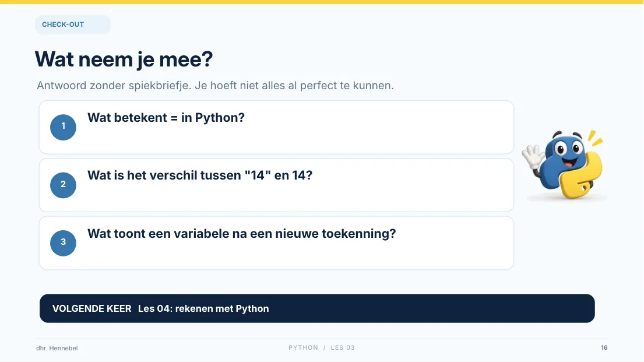Select the number 3 circle badge

pos(64,243)
